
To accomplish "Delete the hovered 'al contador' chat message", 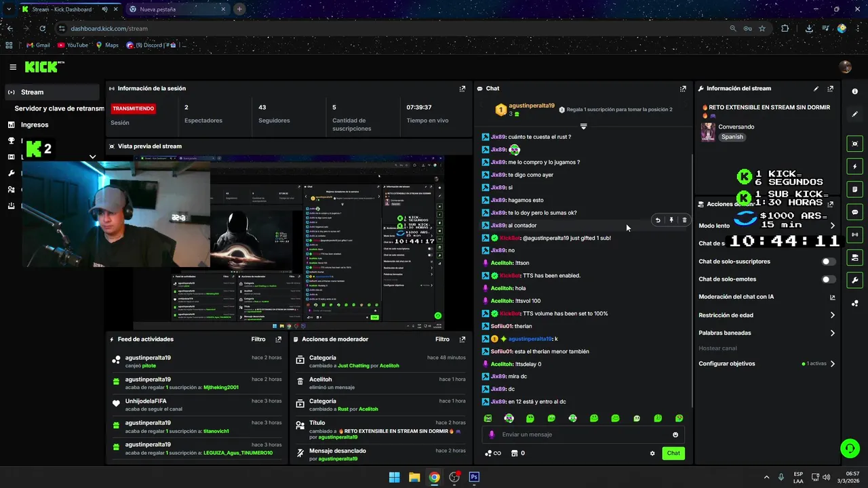I will (684, 220).
